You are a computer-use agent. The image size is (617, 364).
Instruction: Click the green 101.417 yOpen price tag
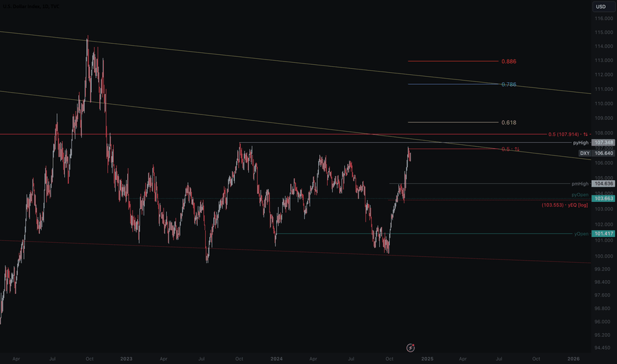click(x=603, y=234)
